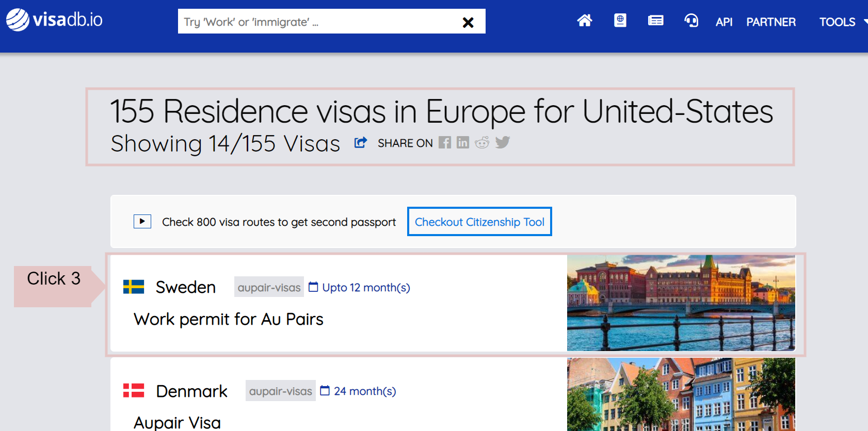868x431 pixels.
Task: Open the PARTNER menu item
Action: pos(770,22)
